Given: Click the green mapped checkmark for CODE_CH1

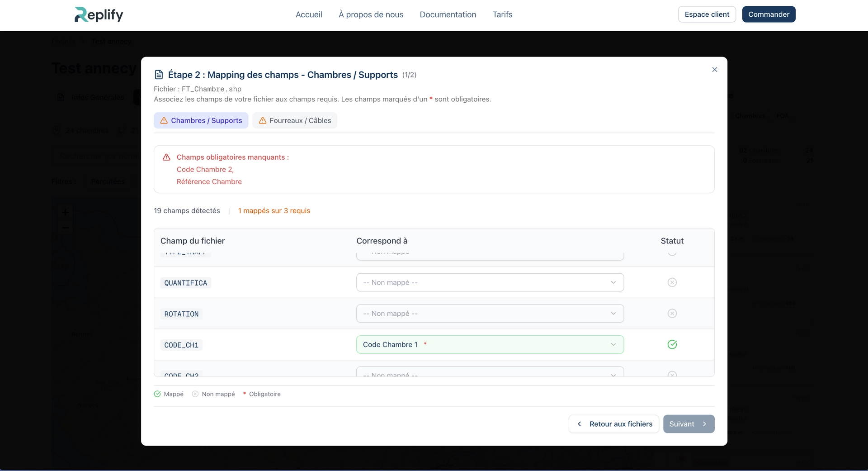Looking at the screenshot, I should (x=672, y=345).
